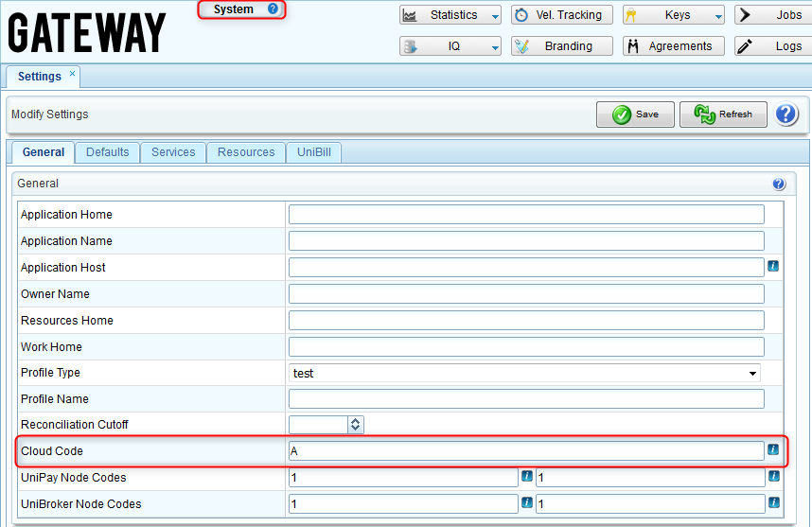Image resolution: width=812 pixels, height=527 pixels.
Task: Switch to the UniBill tab
Action: tap(314, 152)
